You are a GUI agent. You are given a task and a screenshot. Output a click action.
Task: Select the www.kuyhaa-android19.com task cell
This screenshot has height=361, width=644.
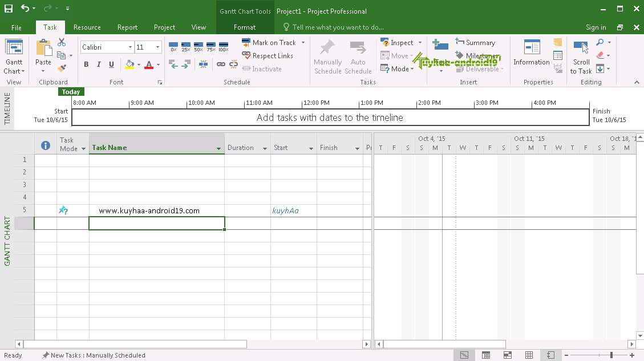tap(157, 210)
